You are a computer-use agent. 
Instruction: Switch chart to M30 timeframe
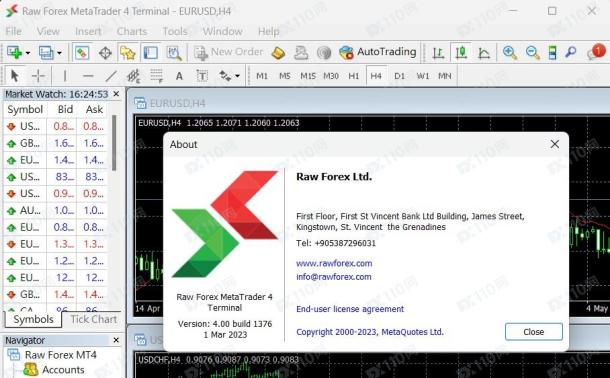(x=331, y=76)
